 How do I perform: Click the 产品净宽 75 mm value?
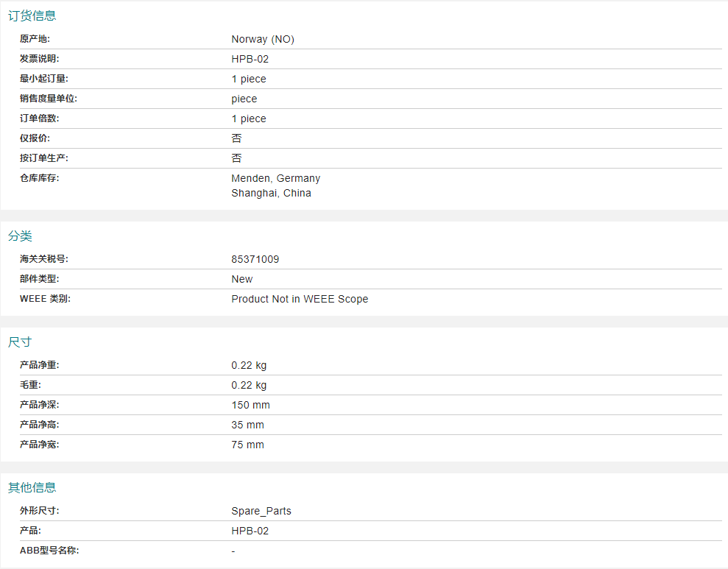pyautogui.click(x=247, y=445)
